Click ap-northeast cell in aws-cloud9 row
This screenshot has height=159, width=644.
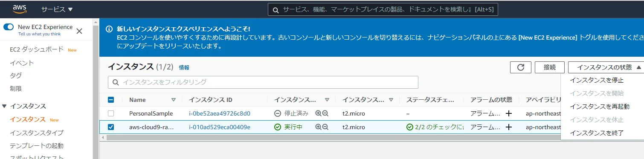point(543,127)
